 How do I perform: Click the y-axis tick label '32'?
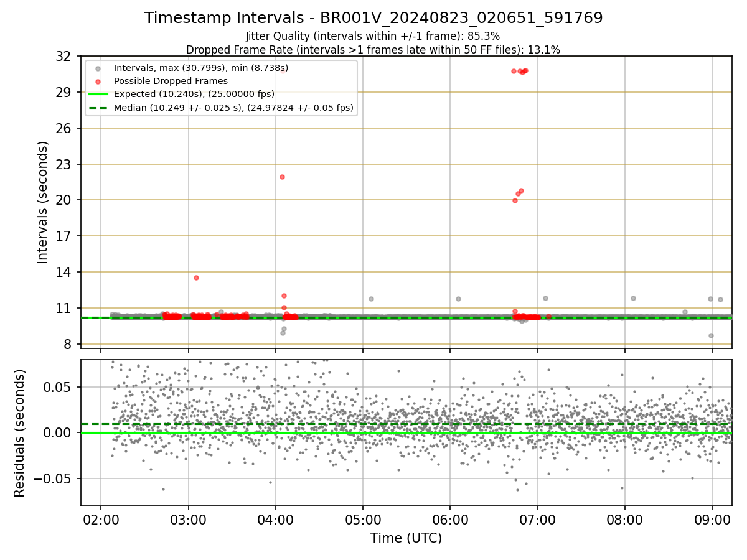[63, 57]
